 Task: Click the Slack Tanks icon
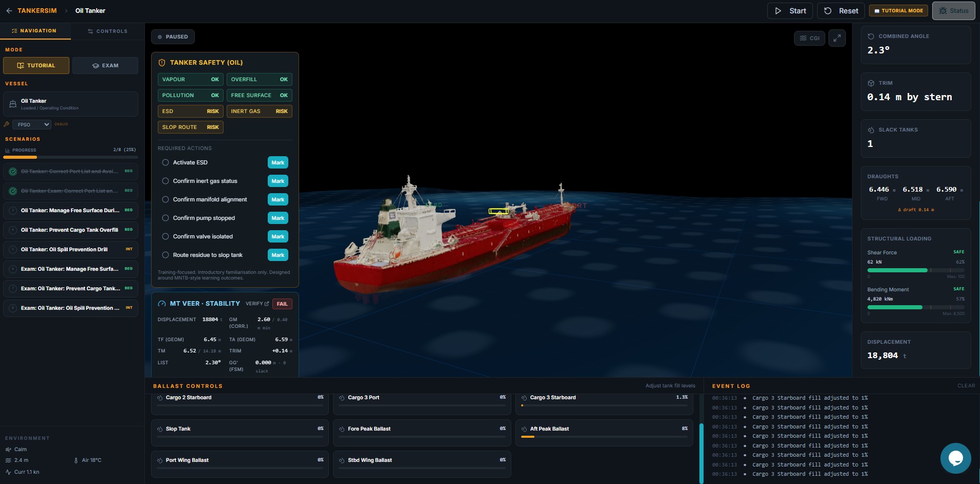click(871, 130)
